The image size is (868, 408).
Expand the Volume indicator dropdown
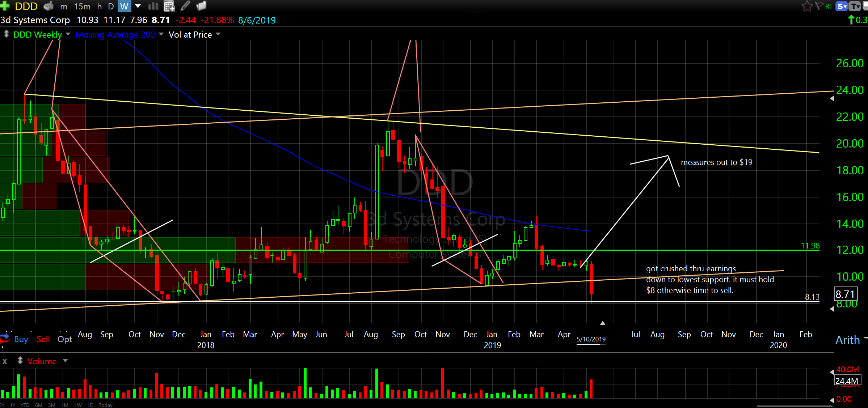66,361
